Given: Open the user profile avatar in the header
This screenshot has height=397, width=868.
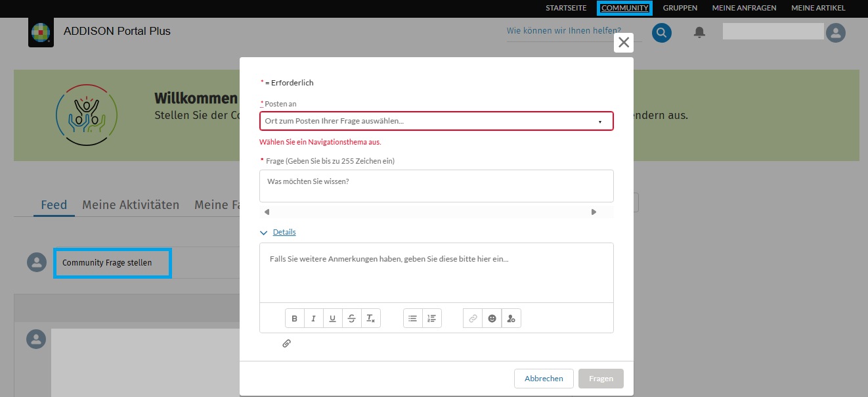Looking at the screenshot, I should [836, 33].
